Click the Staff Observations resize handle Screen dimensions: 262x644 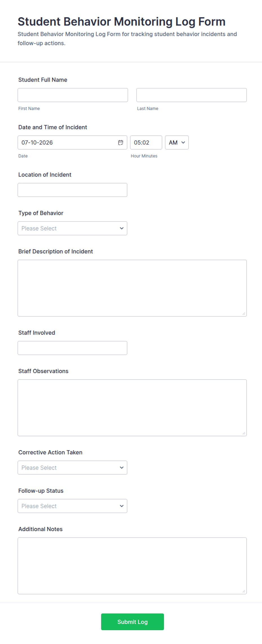[x=244, y=433]
